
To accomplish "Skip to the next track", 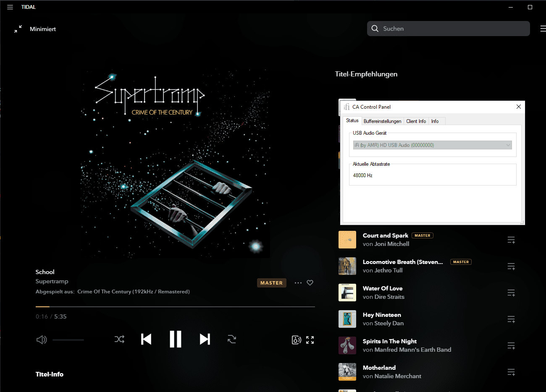I will pyautogui.click(x=205, y=339).
